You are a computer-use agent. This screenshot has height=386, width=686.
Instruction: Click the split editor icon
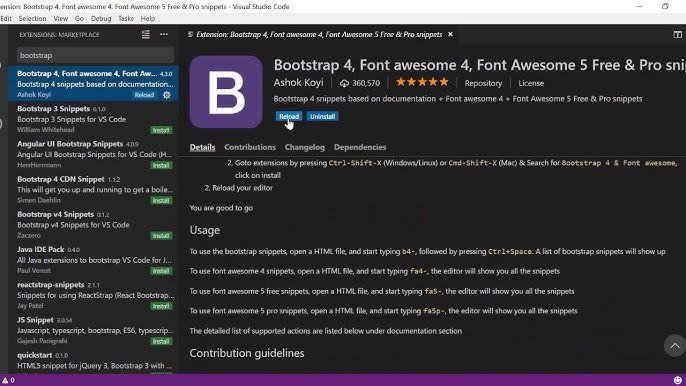677,35
